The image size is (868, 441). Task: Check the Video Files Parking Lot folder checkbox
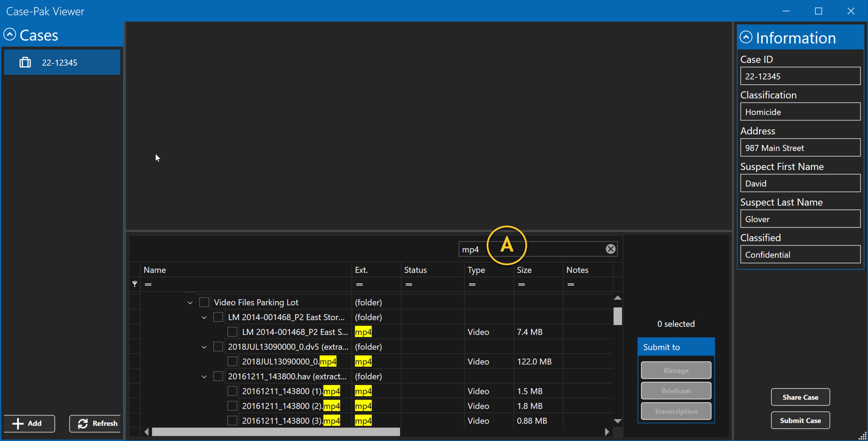pos(204,302)
